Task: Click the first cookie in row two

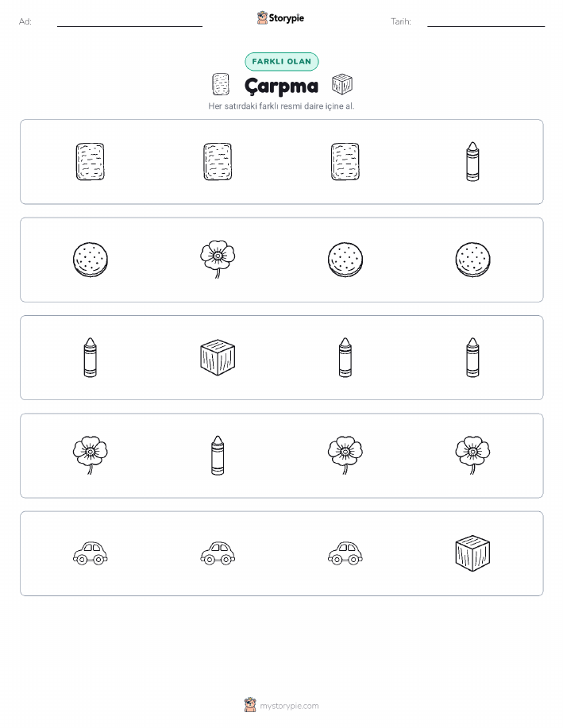Action: pos(91,260)
